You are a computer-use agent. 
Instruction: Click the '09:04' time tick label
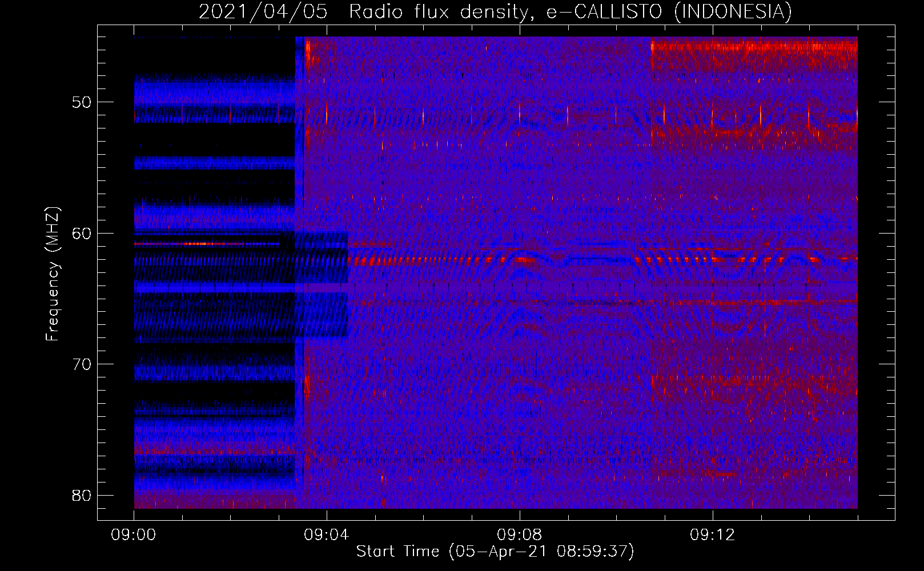[x=327, y=535]
